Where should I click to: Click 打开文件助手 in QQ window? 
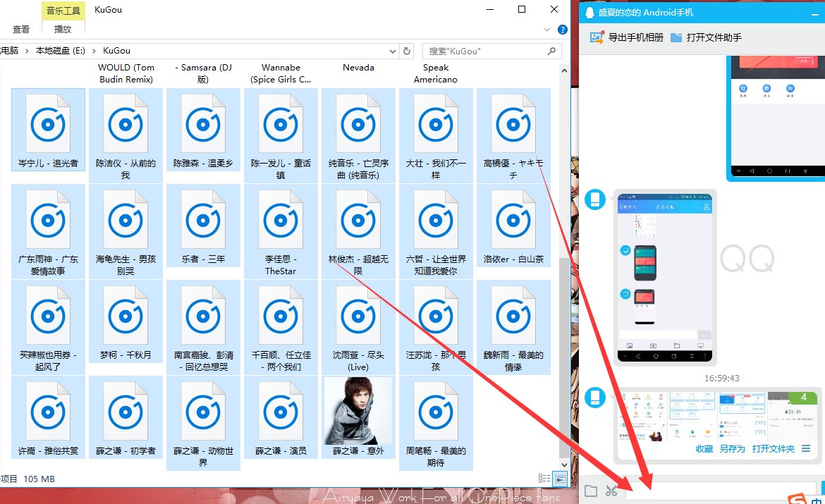706,37
